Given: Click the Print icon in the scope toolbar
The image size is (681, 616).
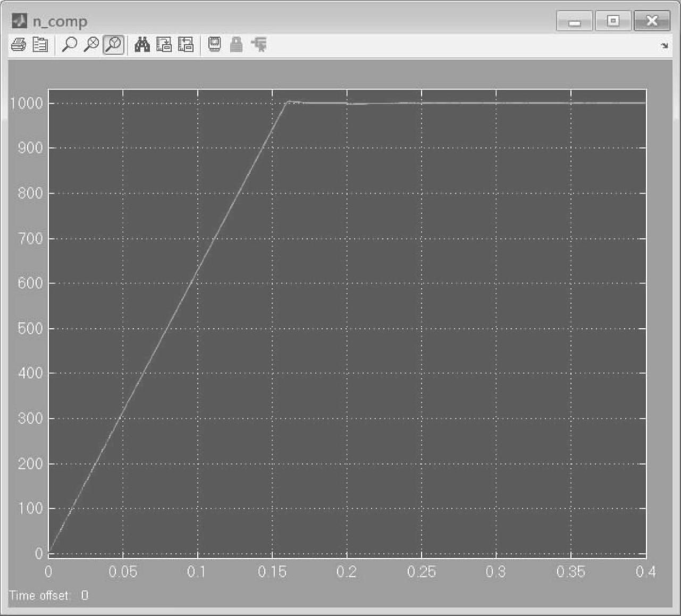Looking at the screenshot, I should (18, 45).
